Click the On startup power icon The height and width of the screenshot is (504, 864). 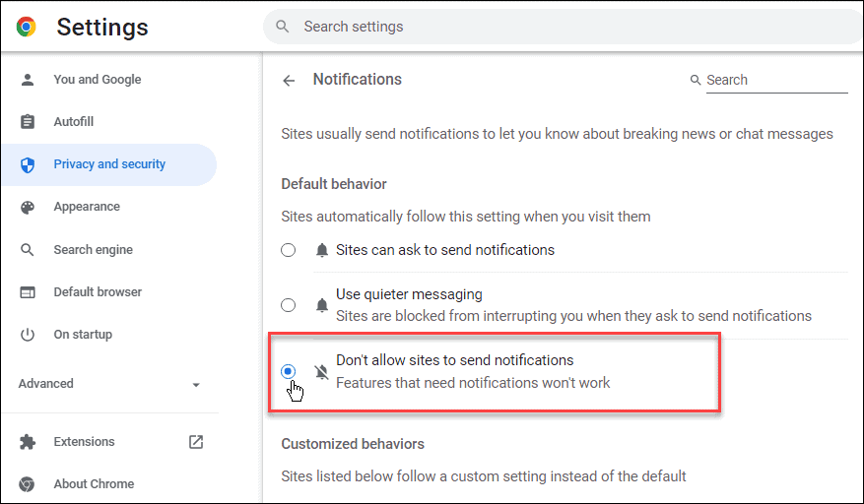[x=27, y=335]
